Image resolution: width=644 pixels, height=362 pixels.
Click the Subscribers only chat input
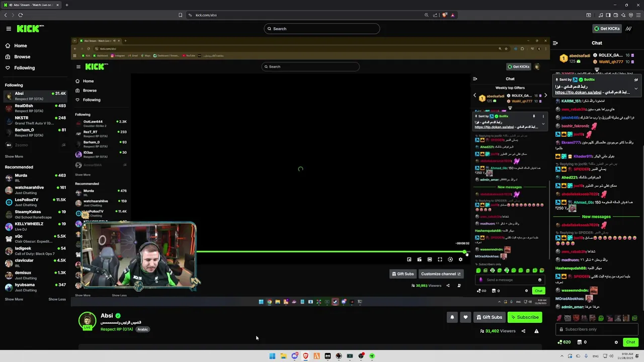point(597,329)
